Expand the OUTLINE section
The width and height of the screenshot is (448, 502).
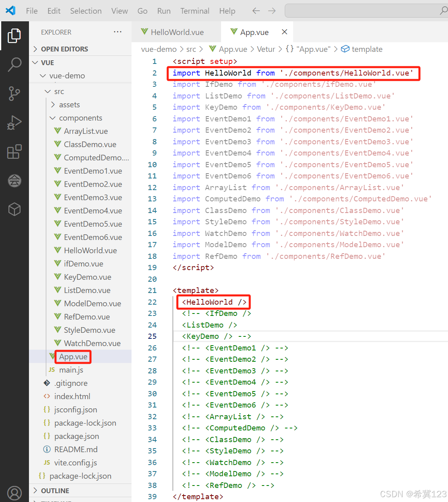coord(80,491)
